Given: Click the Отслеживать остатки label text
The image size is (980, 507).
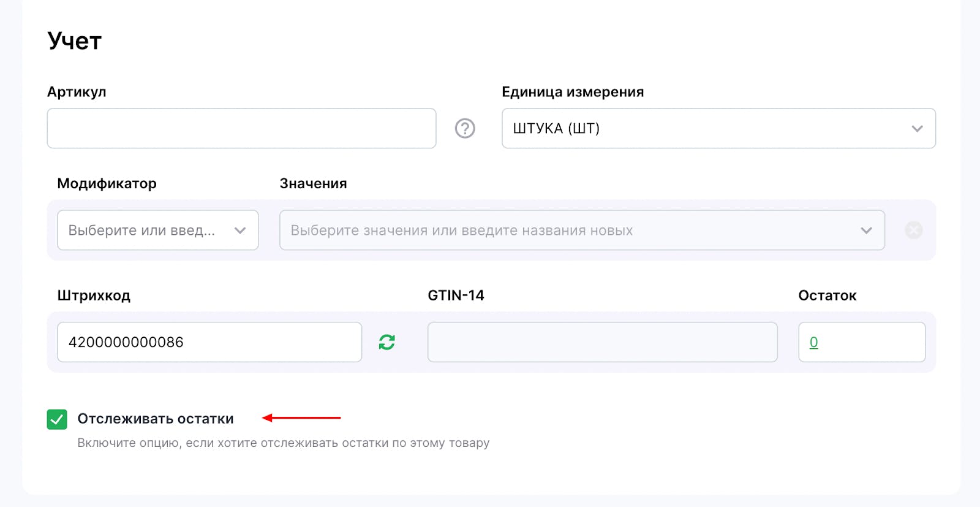Looking at the screenshot, I should (x=156, y=419).
